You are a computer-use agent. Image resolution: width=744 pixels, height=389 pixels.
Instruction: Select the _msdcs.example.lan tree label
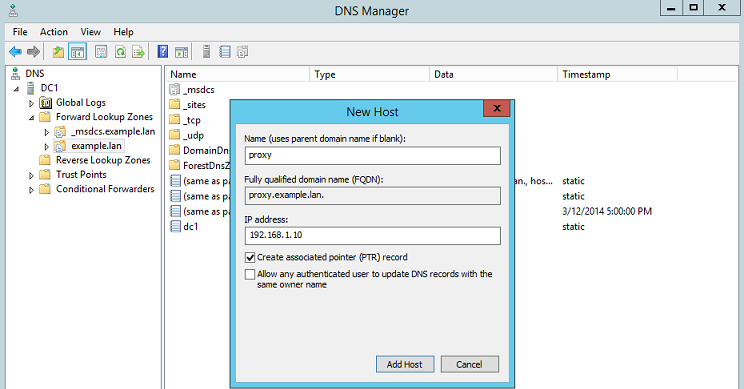pos(113,131)
